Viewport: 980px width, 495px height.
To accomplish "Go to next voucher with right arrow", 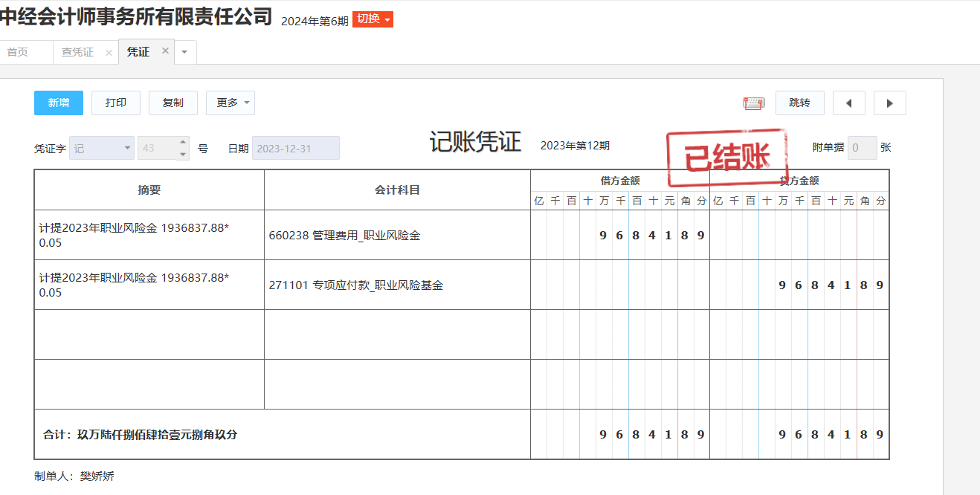I will click(889, 103).
